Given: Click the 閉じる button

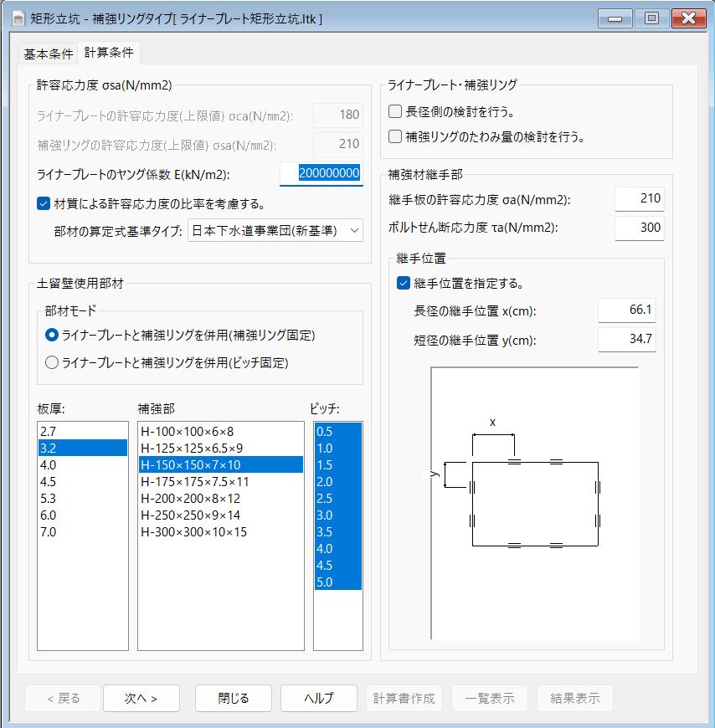Looking at the screenshot, I should click(234, 698).
